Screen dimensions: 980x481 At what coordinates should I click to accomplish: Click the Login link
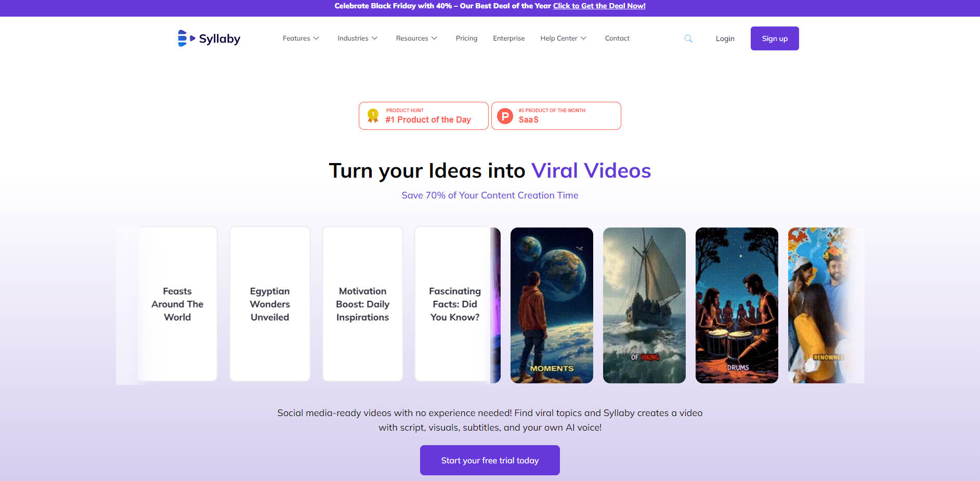pyautogui.click(x=725, y=38)
